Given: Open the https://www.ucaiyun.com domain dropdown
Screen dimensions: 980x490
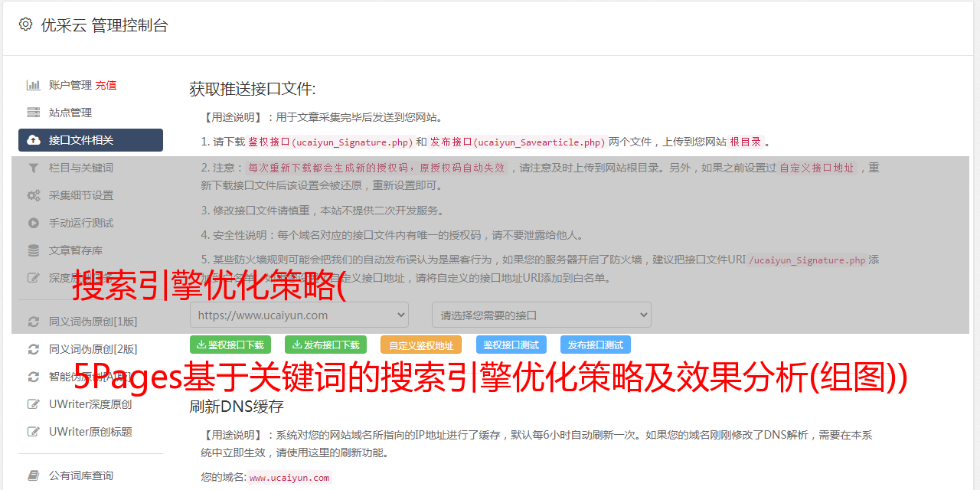Looking at the screenshot, I should point(299,315).
